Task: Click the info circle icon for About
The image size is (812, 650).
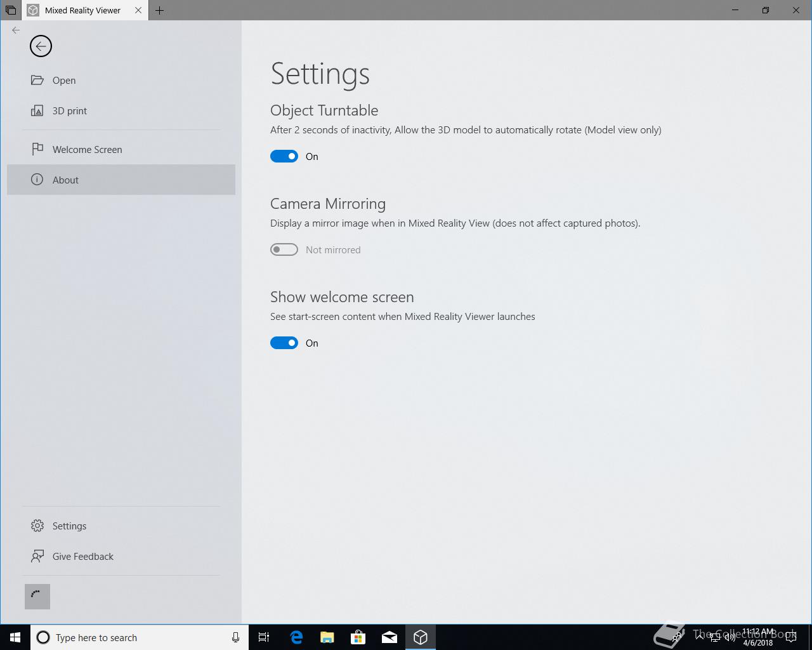Action: pyautogui.click(x=37, y=180)
